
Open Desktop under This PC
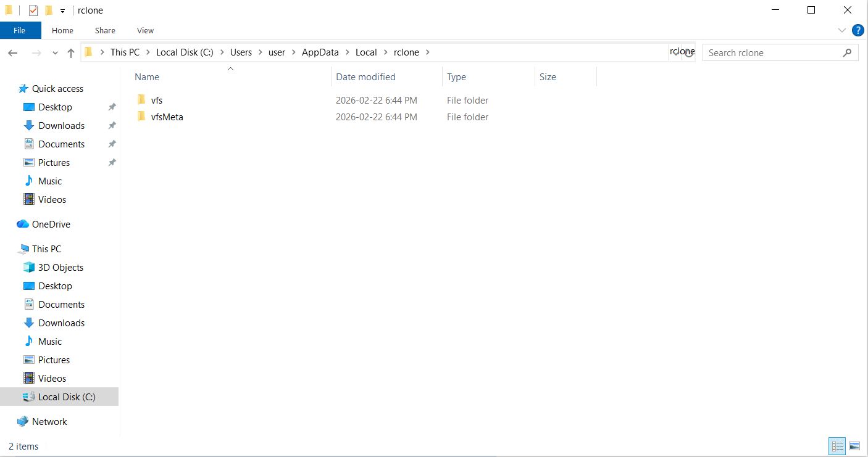(55, 286)
